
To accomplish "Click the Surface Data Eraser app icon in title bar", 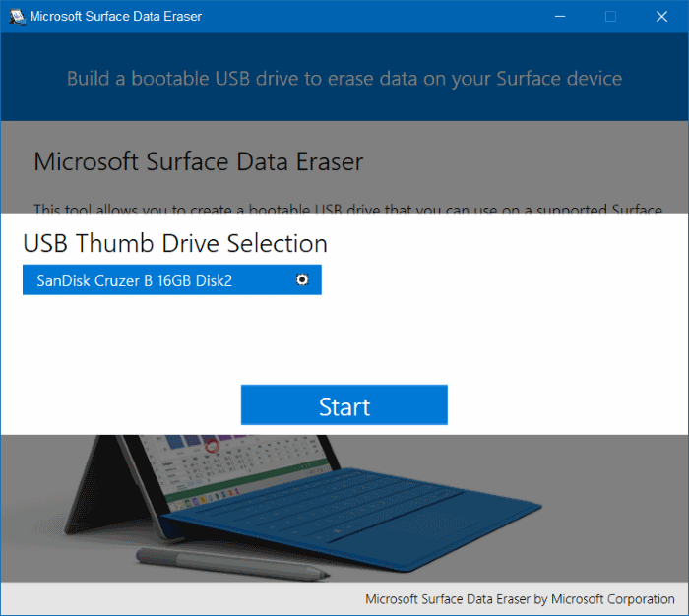I will click(x=17, y=17).
